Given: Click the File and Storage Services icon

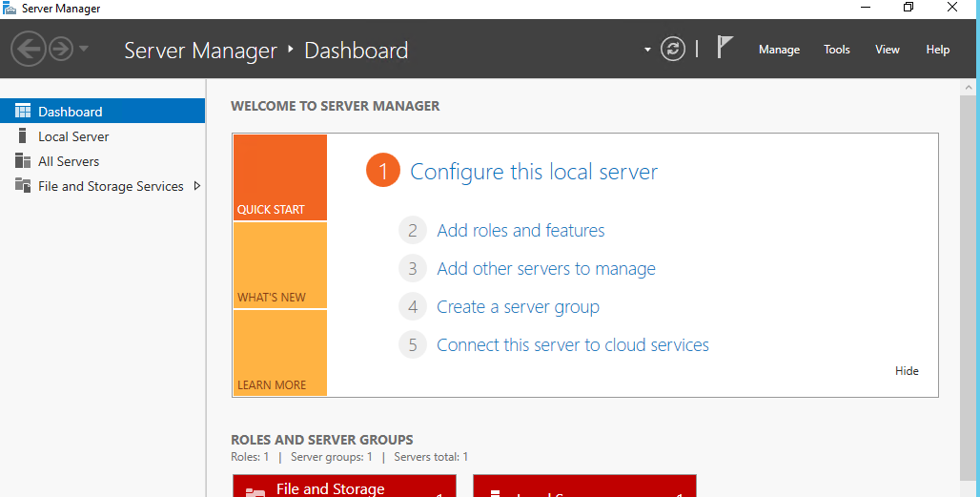Looking at the screenshot, I should pos(23,185).
